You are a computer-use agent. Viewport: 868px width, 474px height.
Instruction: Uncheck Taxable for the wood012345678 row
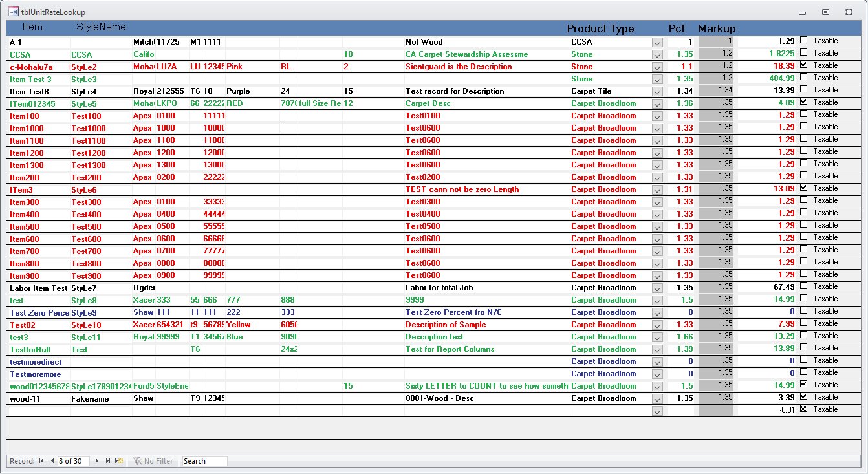804,384
